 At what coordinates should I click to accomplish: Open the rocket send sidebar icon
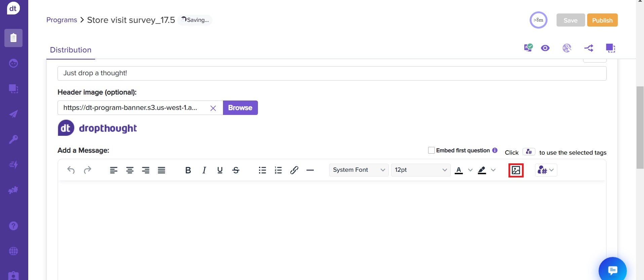[x=13, y=114]
